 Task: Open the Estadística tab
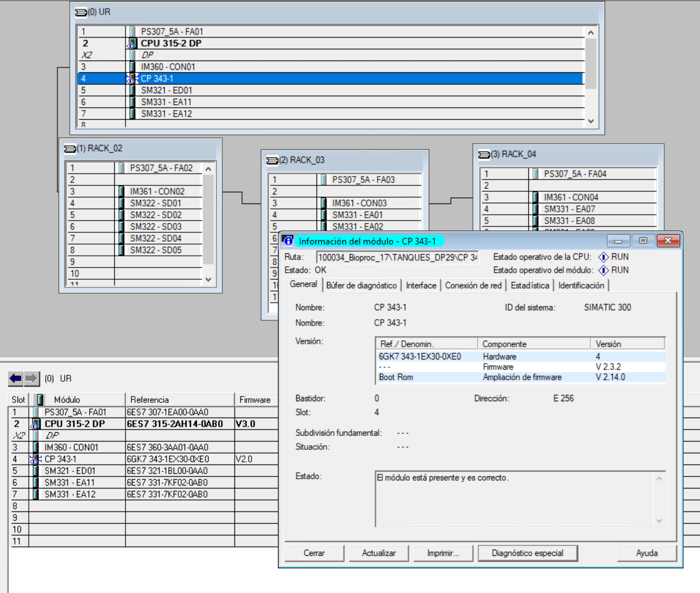(530, 286)
